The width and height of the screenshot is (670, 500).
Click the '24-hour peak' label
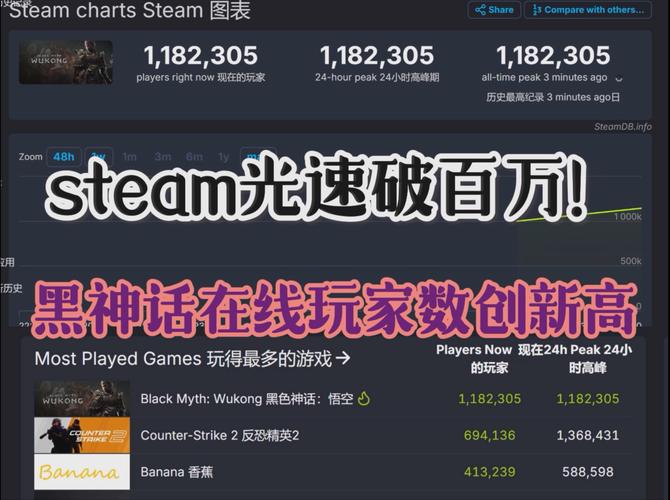pos(377,77)
